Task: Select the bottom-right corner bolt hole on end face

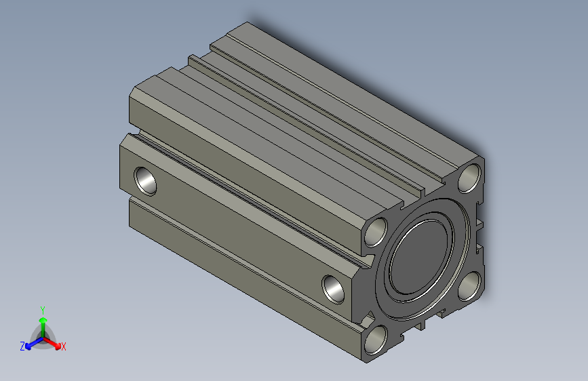Action: [x=469, y=286]
